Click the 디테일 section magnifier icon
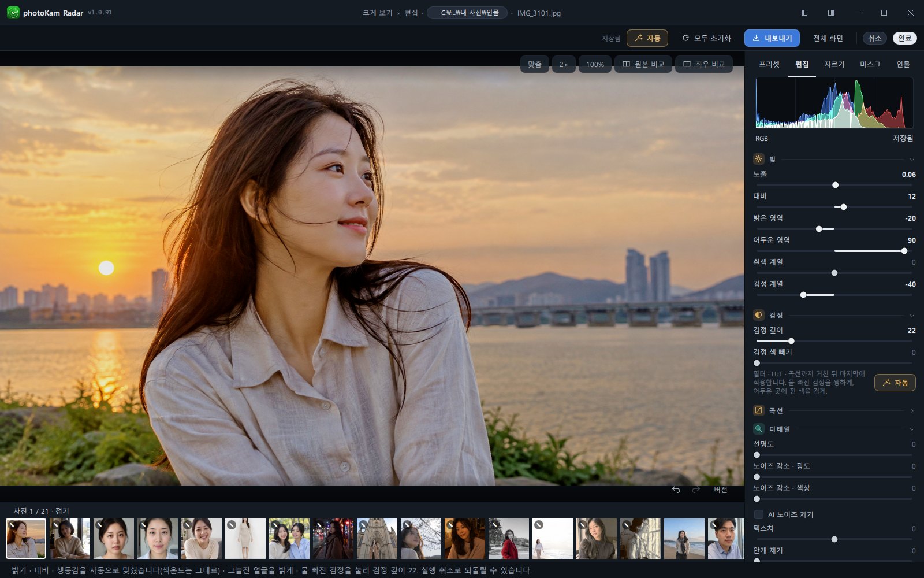The height and width of the screenshot is (578, 924). click(x=759, y=429)
